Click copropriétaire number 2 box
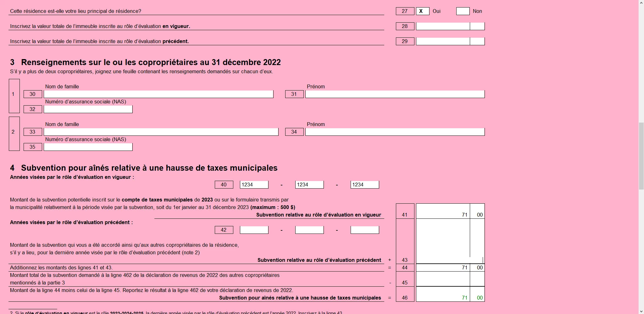644x314 pixels. (x=14, y=134)
